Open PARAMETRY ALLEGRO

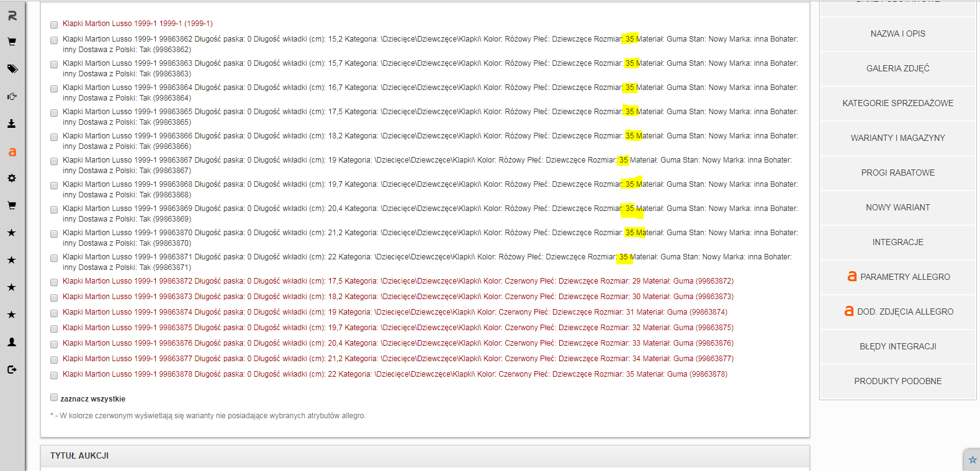click(897, 277)
